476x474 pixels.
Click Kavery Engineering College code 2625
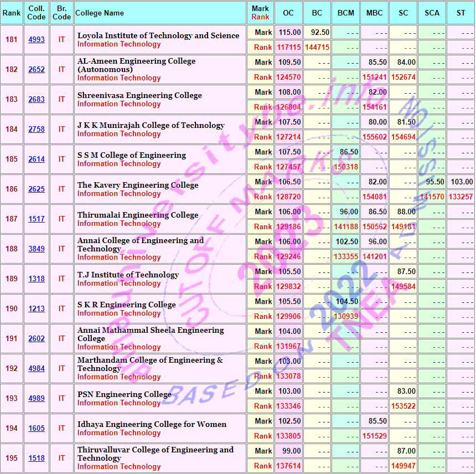click(37, 189)
